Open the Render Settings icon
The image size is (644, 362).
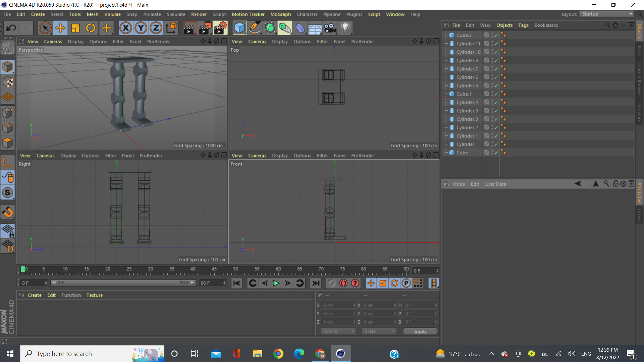(x=220, y=28)
